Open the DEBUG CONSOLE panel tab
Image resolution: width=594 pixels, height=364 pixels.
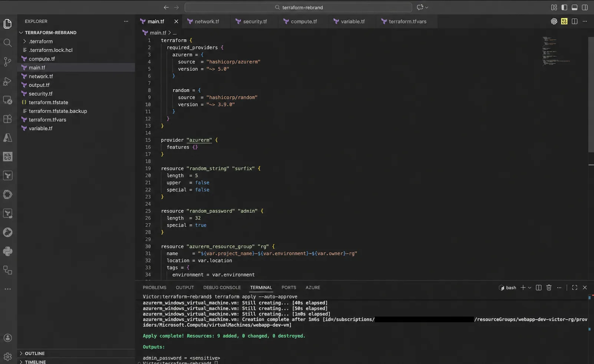(x=222, y=288)
